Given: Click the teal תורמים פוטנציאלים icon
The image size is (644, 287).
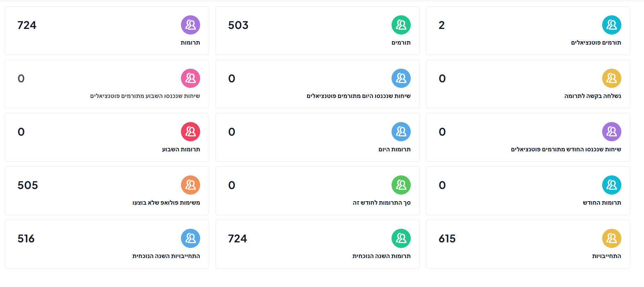Looking at the screenshot, I should coord(612,25).
